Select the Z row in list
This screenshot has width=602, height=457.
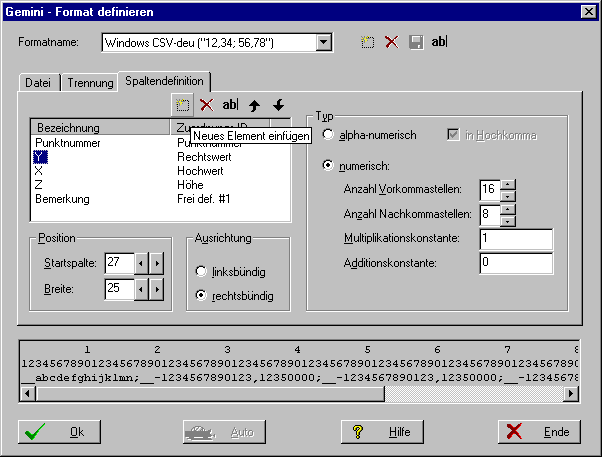click(x=160, y=185)
